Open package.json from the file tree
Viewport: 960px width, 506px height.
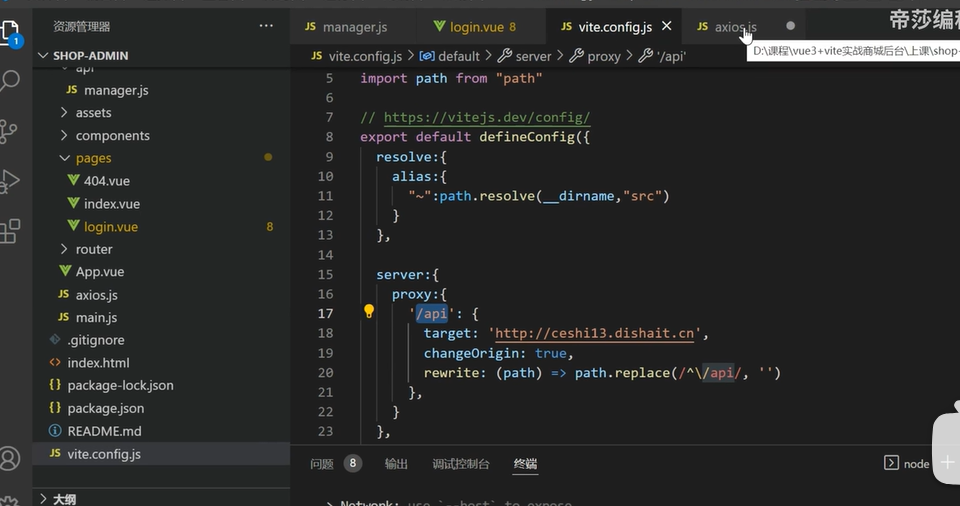click(x=105, y=408)
